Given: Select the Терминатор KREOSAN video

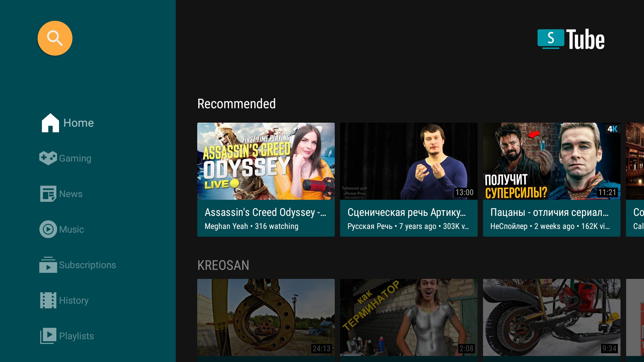Looking at the screenshot, I should click(409, 317).
